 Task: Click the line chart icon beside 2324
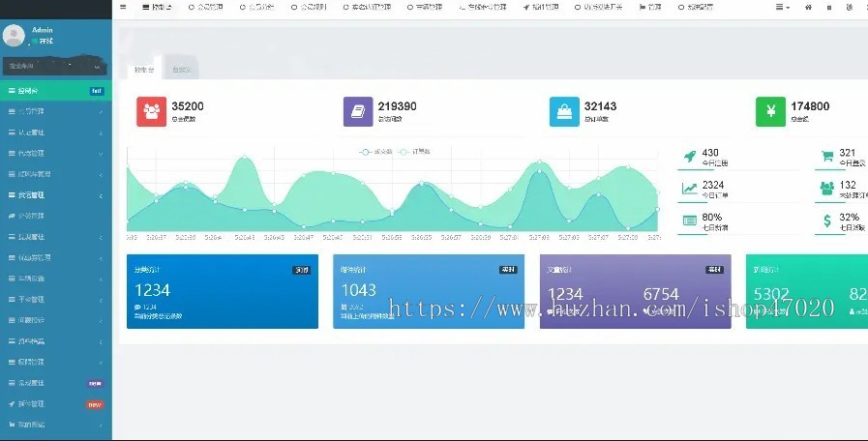(690, 189)
